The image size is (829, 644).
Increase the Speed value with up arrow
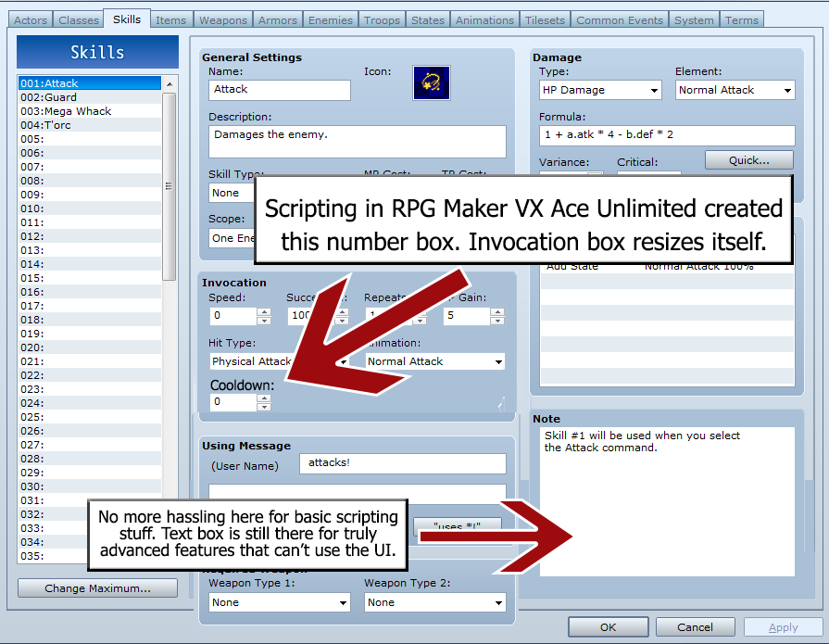point(264,311)
